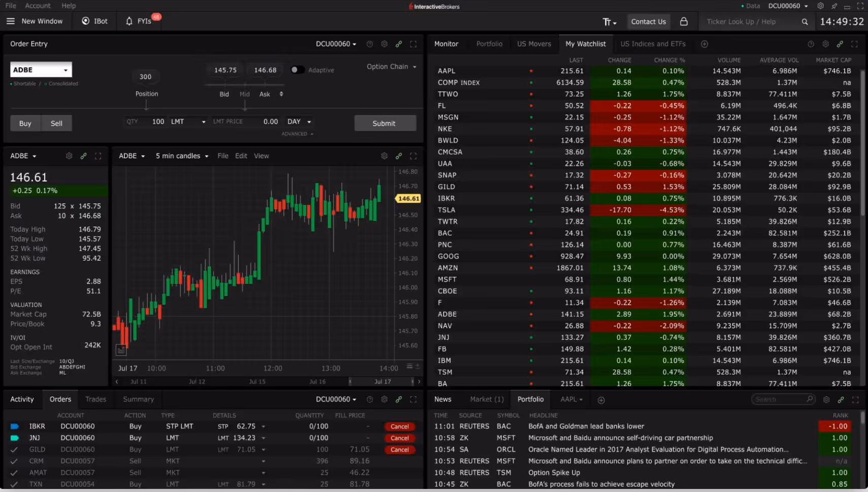Switch to US Indices and ETFs tab
This screenshot has width=868, height=492.
coord(653,44)
